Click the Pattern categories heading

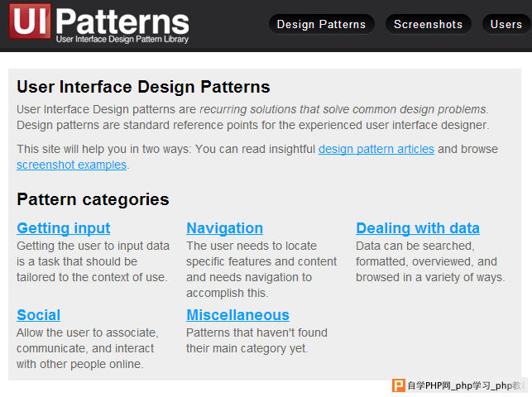click(x=93, y=199)
